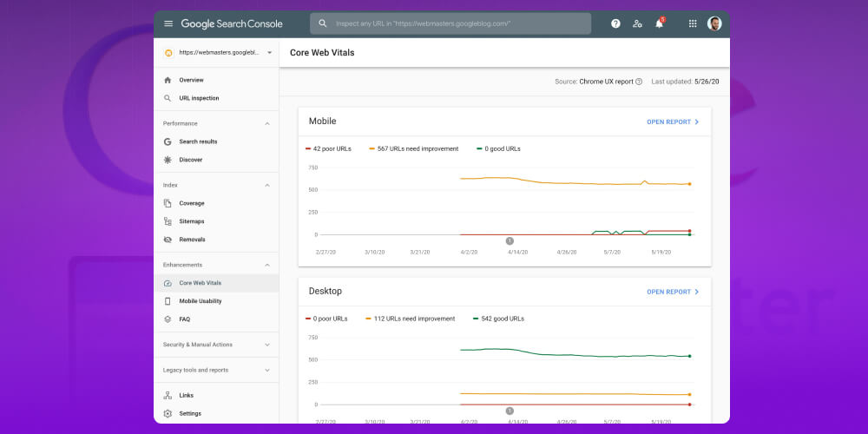Click the Chrome UX report info icon

pyautogui.click(x=639, y=82)
